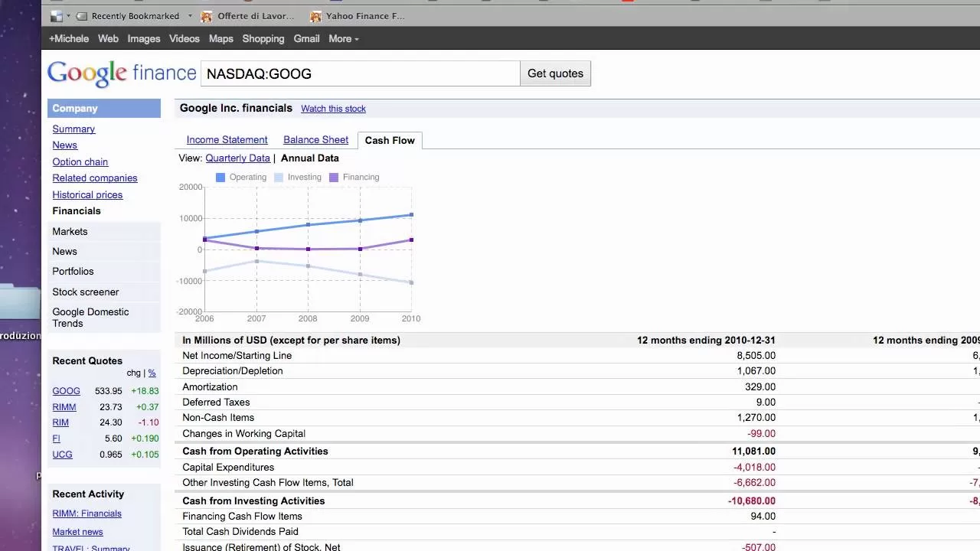This screenshot has width=980, height=551.
Task: Open the most visited bookmarks icon
Action: [56, 15]
